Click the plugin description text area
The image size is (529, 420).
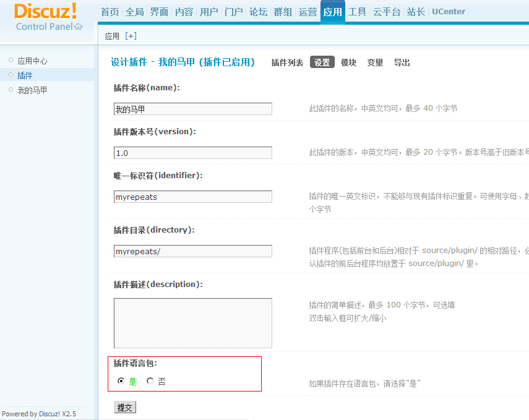(x=192, y=323)
